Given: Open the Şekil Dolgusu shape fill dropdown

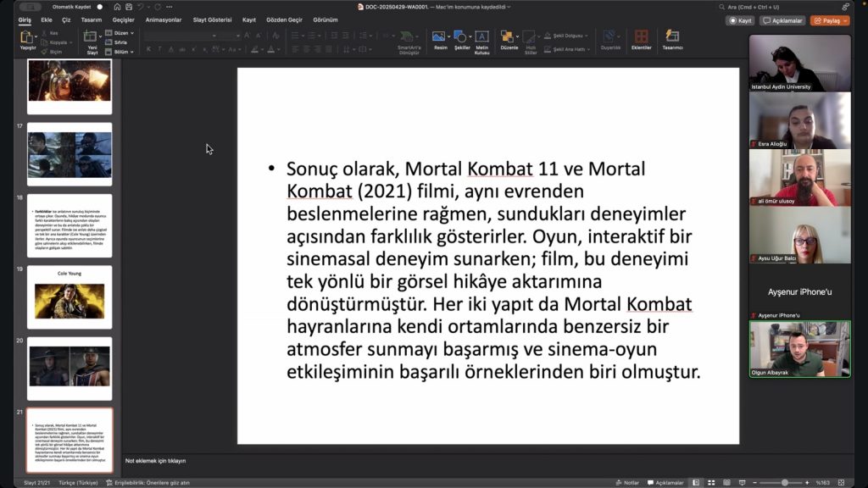Looking at the screenshot, I should click(x=565, y=36).
